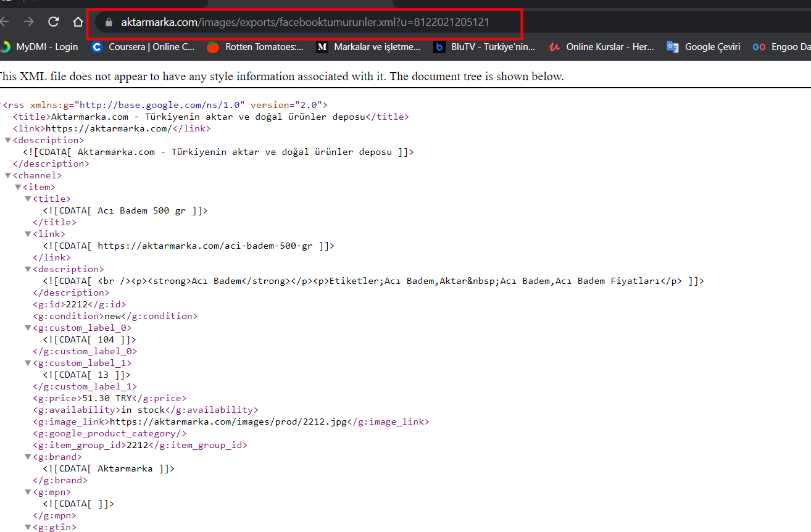
Task: Collapse the g:mpn node
Action: tap(28, 493)
